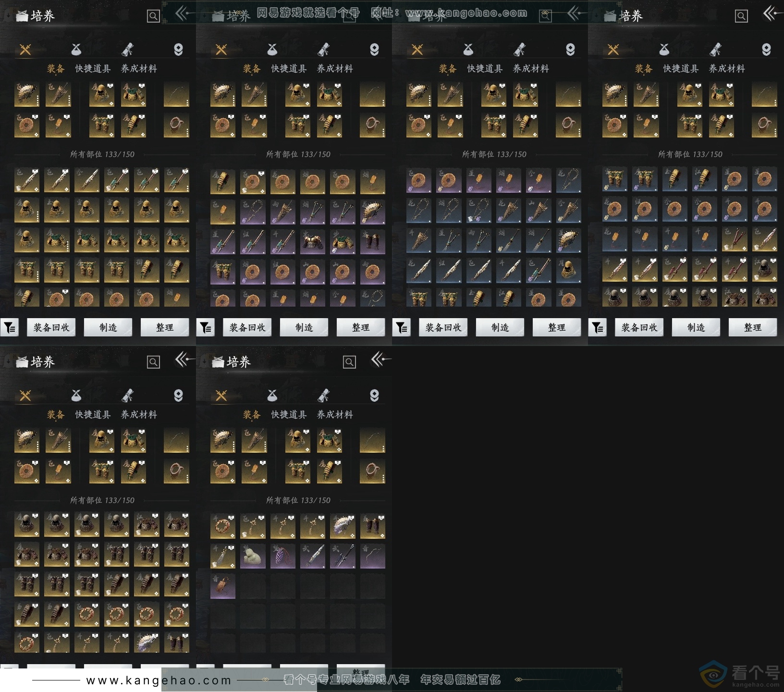Select lone item in bottom-right panel's third row
Viewport: 784px width, 692px height.
point(223,586)
